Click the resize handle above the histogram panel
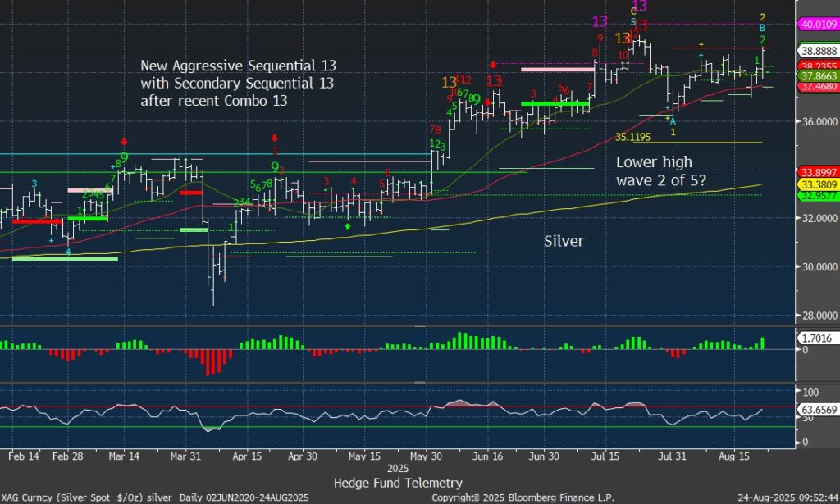 (420, 325)
